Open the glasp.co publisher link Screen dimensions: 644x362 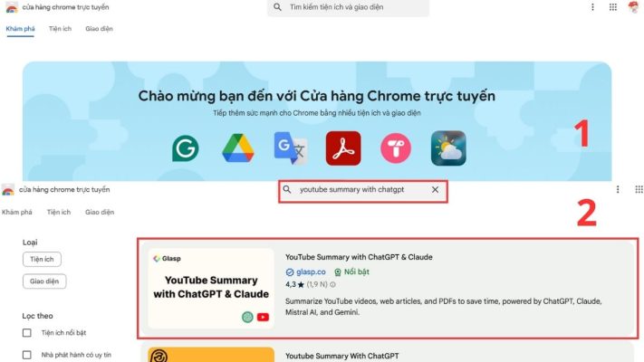311,271
